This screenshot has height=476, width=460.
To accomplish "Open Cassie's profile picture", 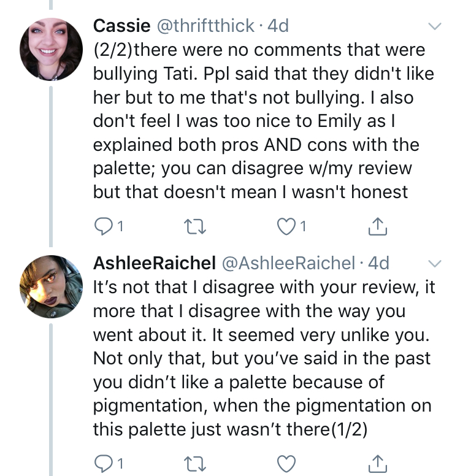I will [x=51, y=48].
